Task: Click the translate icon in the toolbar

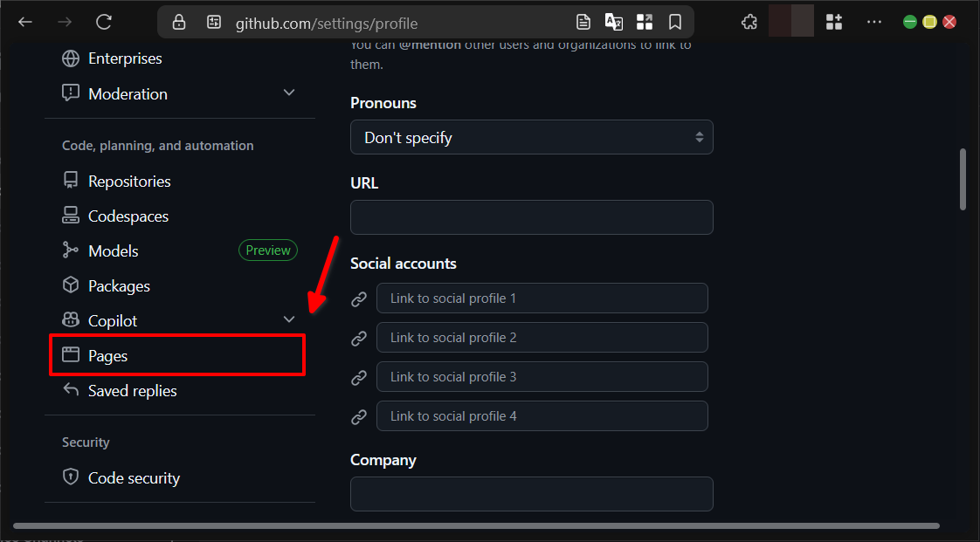Action: point(613,22)
